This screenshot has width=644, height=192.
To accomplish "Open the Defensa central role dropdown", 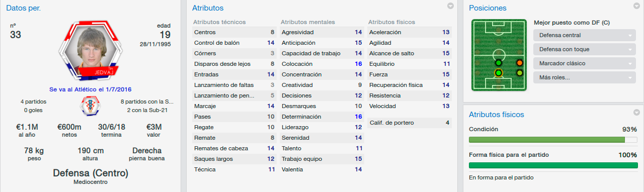I will pyautogui.click(x=584, y=35).
